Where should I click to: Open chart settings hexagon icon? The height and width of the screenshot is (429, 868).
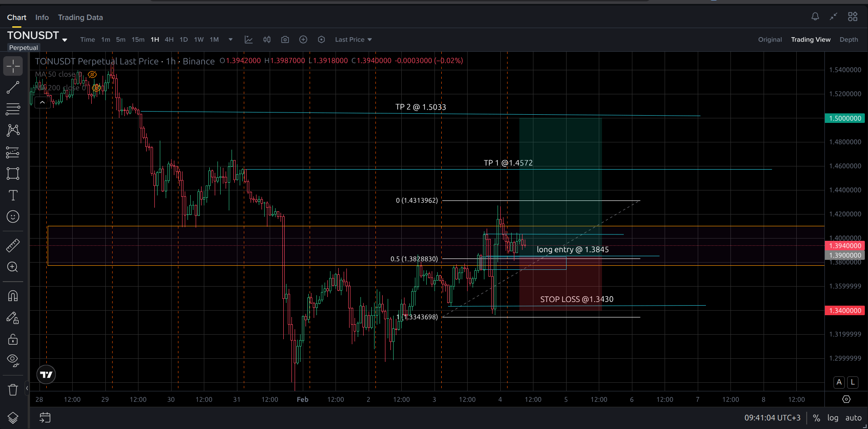[x=321, y=39]
